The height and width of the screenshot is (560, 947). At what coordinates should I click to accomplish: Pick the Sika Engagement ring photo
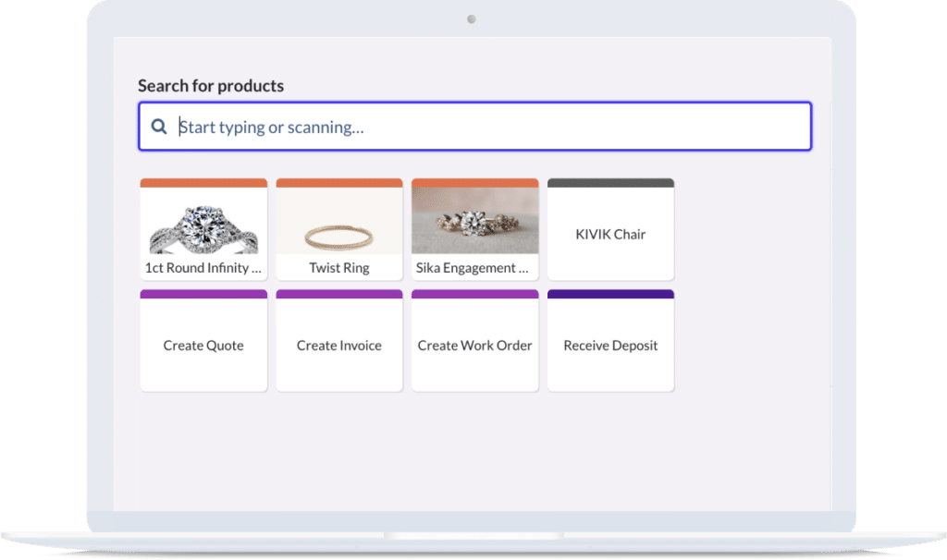pos(474,221)
